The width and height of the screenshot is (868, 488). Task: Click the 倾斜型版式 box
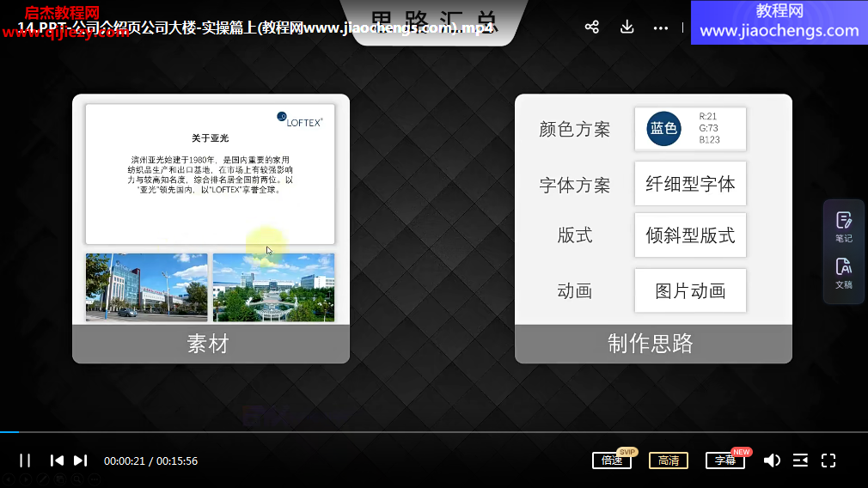690,235
